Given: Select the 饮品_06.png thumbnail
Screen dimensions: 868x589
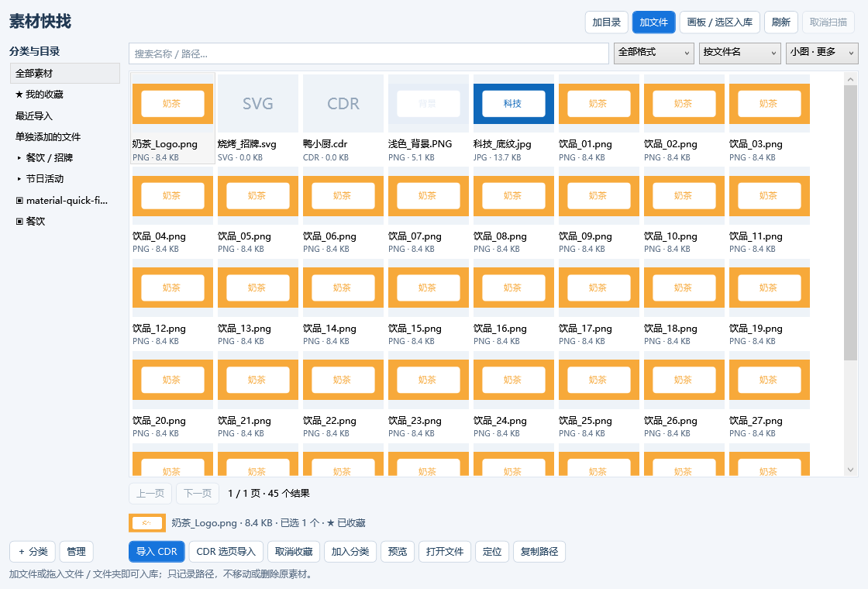Looking at the screenshot, I should 343,195.
